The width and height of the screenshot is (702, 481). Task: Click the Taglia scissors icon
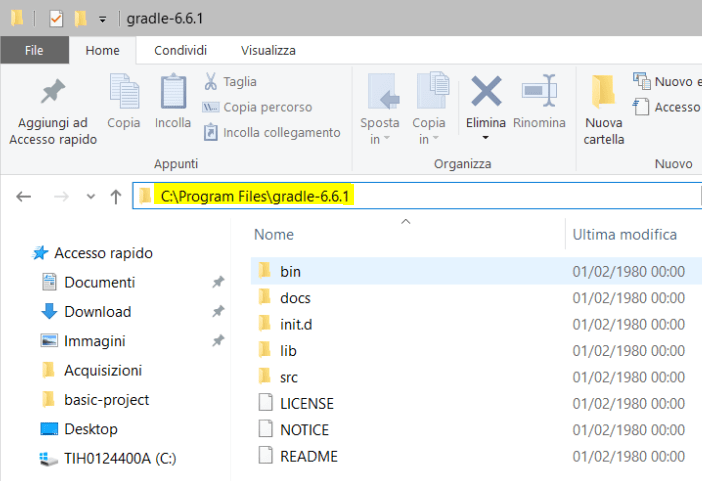pos(210,82)
